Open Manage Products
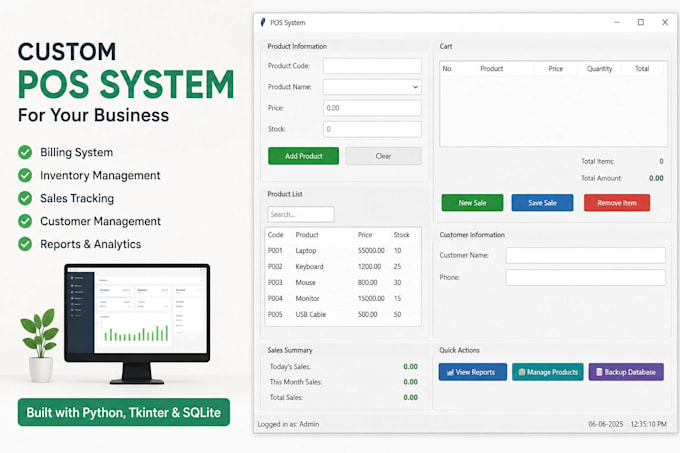The width and height of the screenshot is (680, 453). [548, 372]
